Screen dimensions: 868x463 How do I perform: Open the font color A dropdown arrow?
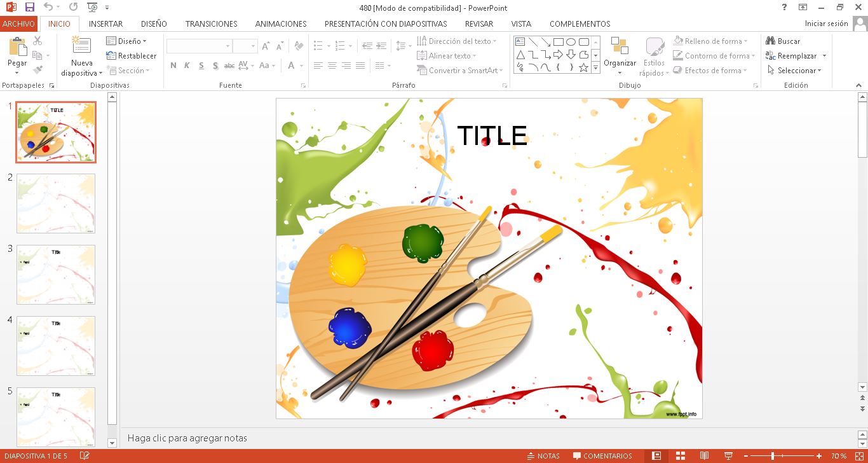[x=302, y=66]
